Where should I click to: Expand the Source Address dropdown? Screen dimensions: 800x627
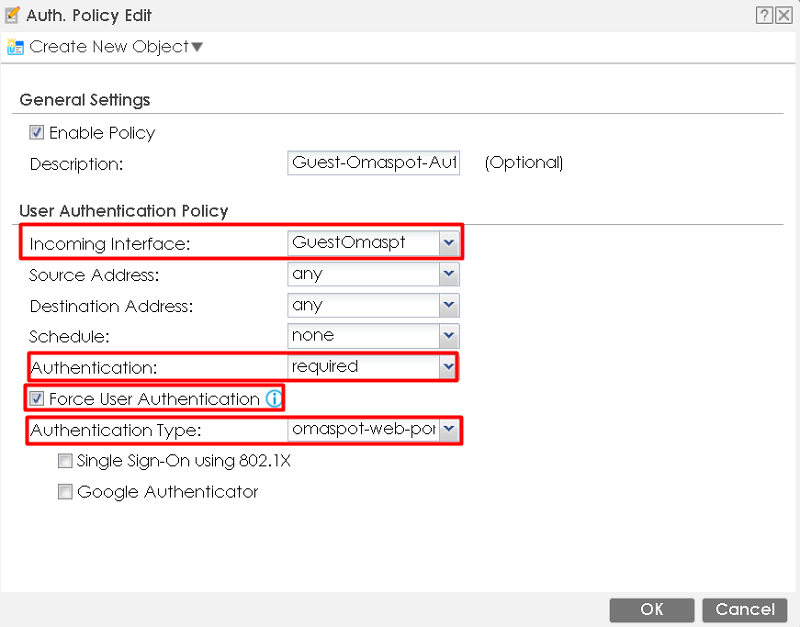tap(449, 274)
